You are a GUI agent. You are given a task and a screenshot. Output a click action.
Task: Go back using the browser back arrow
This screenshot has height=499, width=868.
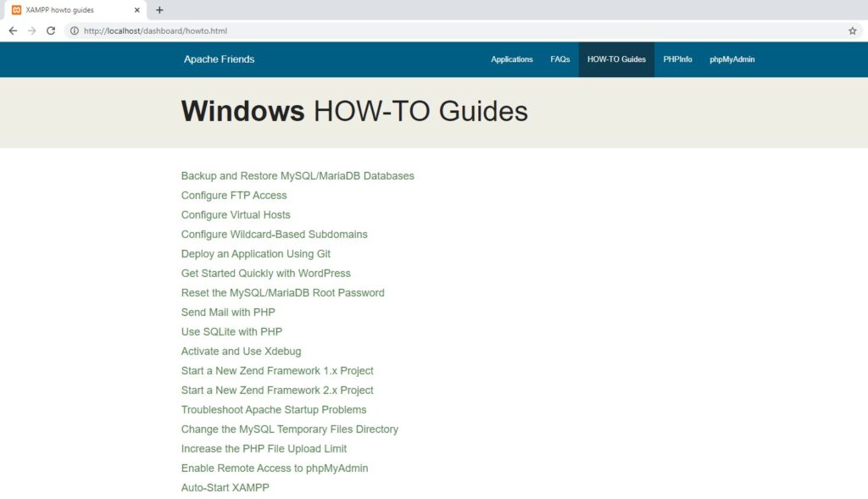pyautogui.click(x=13, y=31)
